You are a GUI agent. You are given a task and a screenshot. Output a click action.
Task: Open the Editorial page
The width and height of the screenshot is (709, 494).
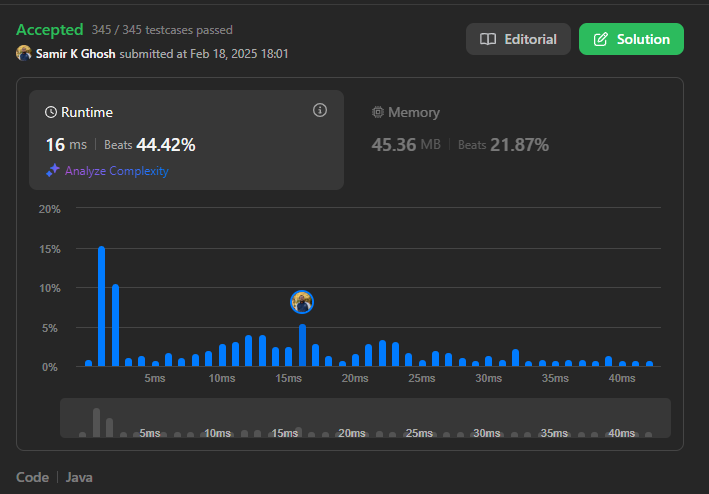pos(518,39)
